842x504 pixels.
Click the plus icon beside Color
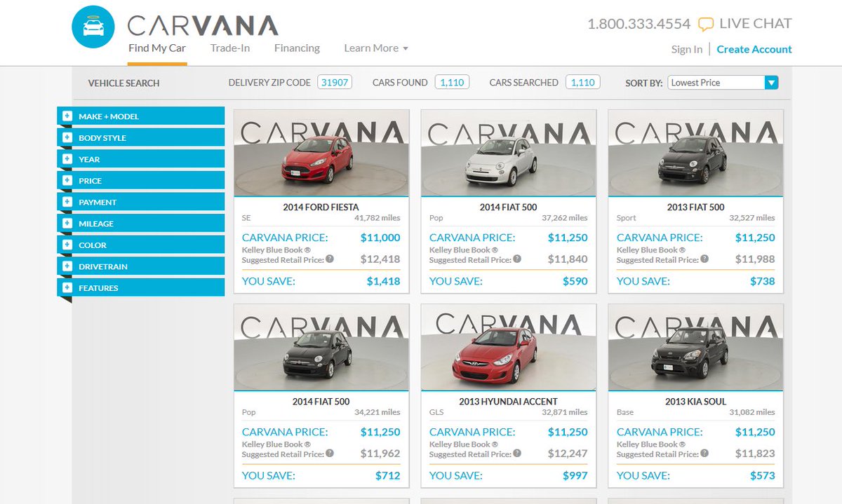click(67, 245)
